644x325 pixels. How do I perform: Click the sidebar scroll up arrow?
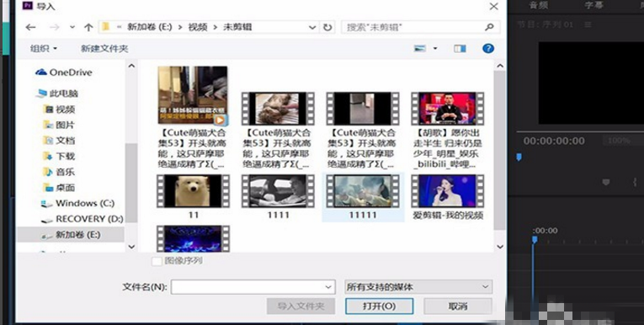[x=131, y=66]
